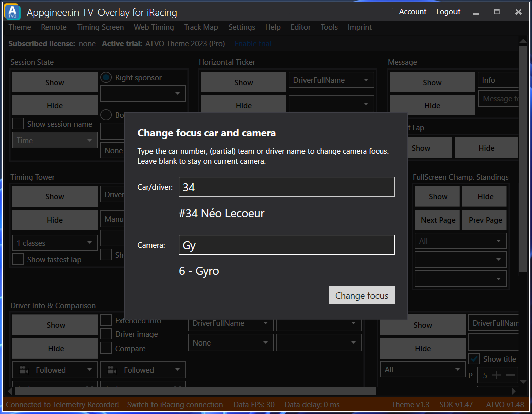532x414 pixels.
Task: Click the vertical scrollbar down arrow
Action: click(x=523, y=382)
